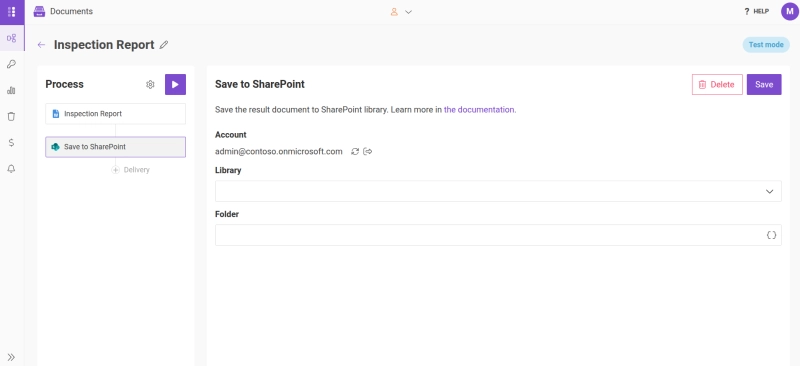The image size is (800, 366).
Task: Click the purple Save button
Action: pos(764,85)
